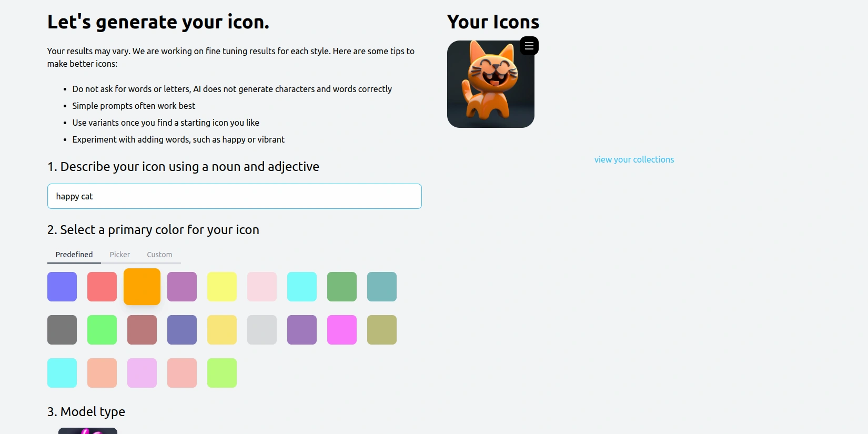
Task: Select the dark gray color swatch
Action: (62, 330)
